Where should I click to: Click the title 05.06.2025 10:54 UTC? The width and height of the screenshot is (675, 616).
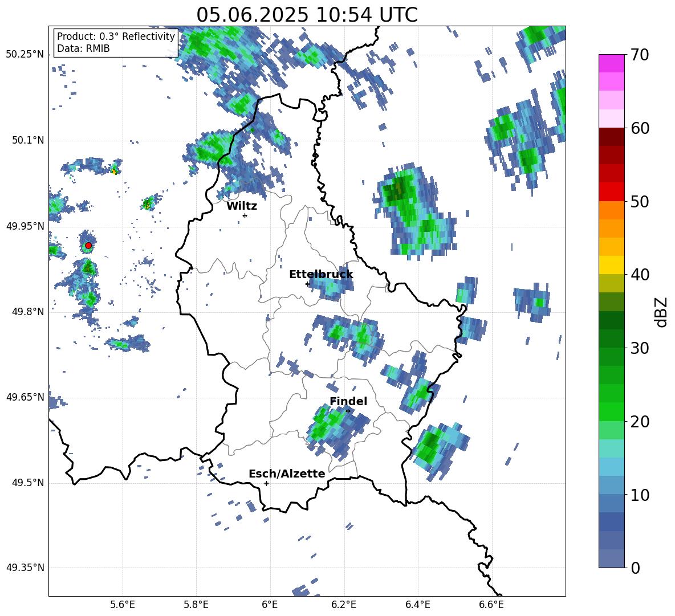[307, 15]
